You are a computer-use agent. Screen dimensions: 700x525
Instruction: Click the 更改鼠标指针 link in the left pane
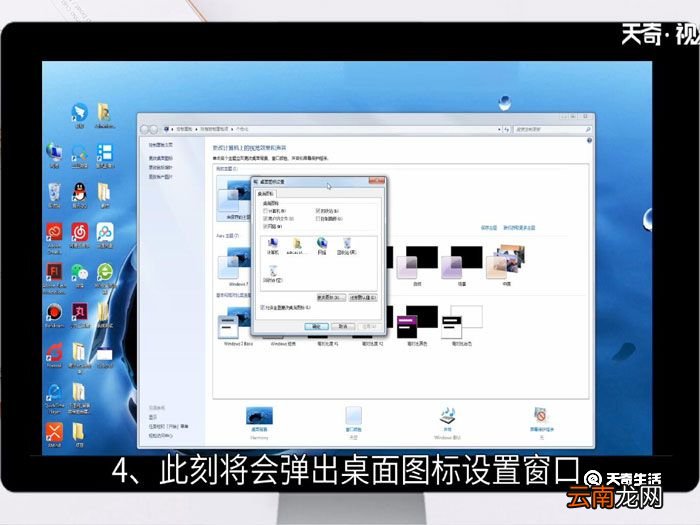tap(160, 168)
